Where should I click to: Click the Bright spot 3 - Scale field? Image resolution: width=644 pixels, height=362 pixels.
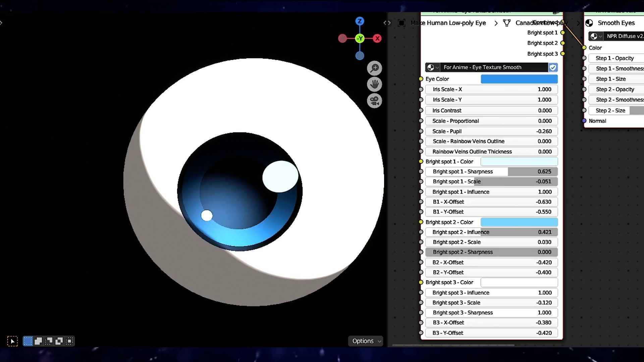coord(491,303)
